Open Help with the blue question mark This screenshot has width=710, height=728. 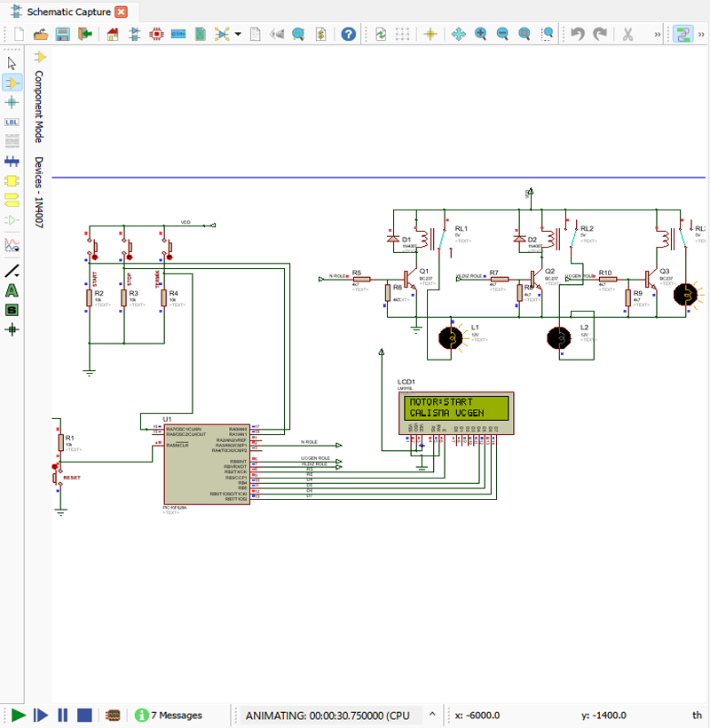(x=349, y=34)
